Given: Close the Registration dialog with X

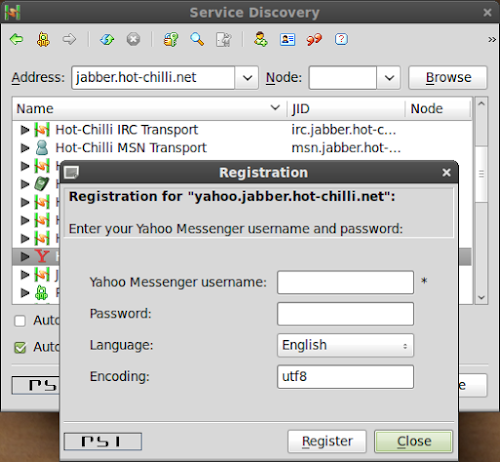Looking at the screenshot, I should point(446,172).
